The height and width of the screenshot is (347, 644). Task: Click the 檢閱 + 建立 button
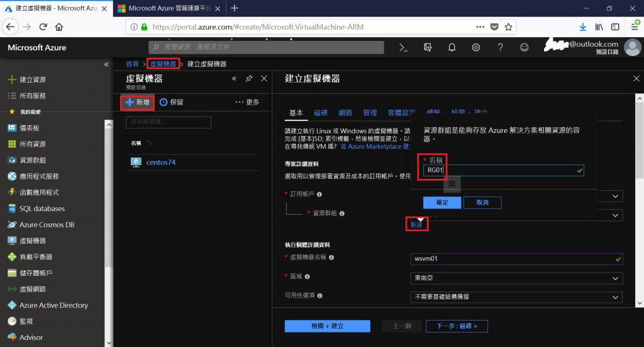coord(327,326)
